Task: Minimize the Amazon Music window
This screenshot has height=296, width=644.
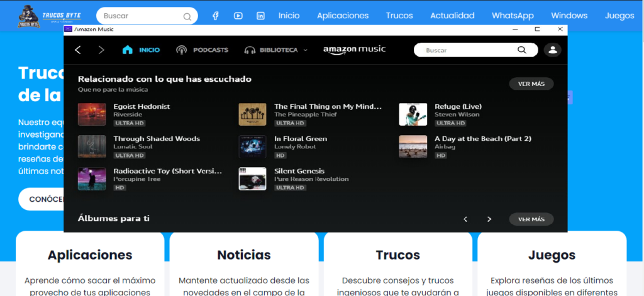Action: 515,29
